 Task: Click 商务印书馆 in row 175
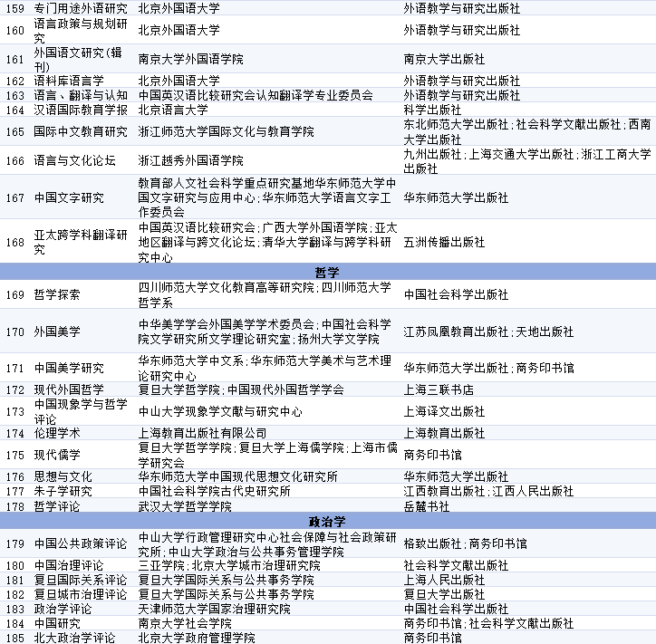click(432, 455)
